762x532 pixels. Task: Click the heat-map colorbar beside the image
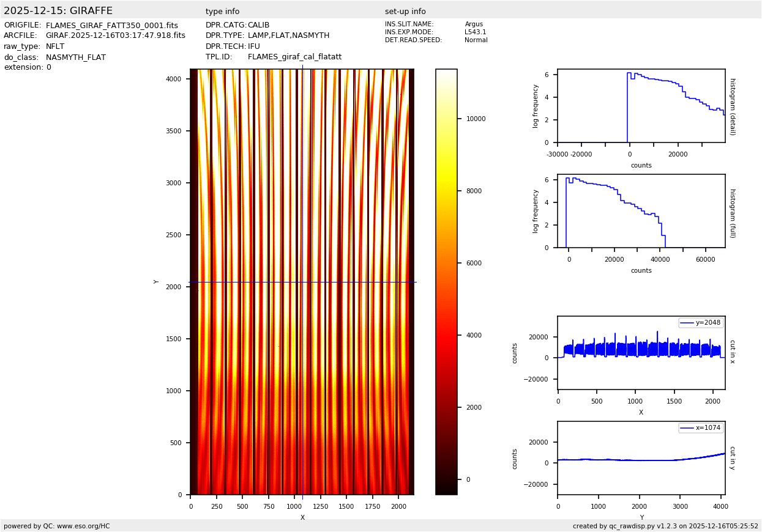coord(446,281)
